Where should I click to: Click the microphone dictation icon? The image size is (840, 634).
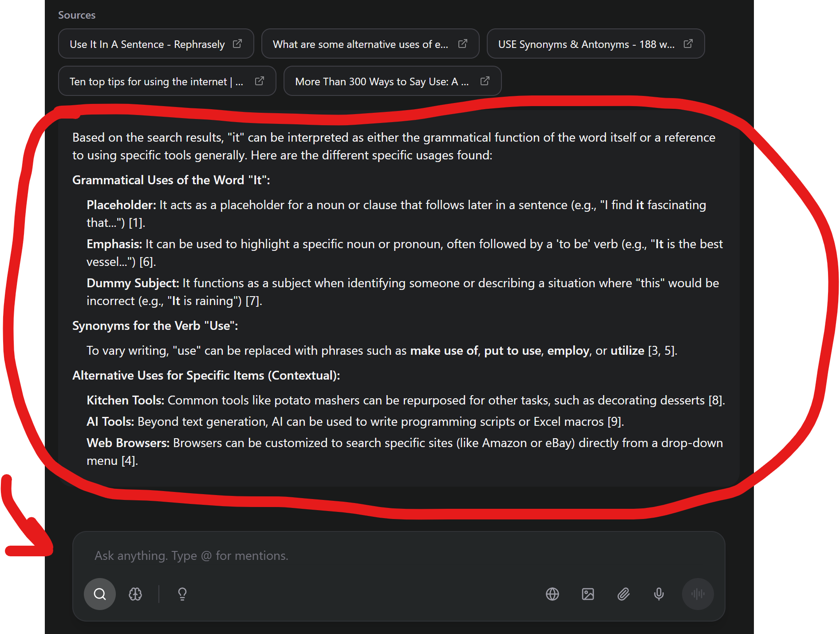click(x=659, y=594)
